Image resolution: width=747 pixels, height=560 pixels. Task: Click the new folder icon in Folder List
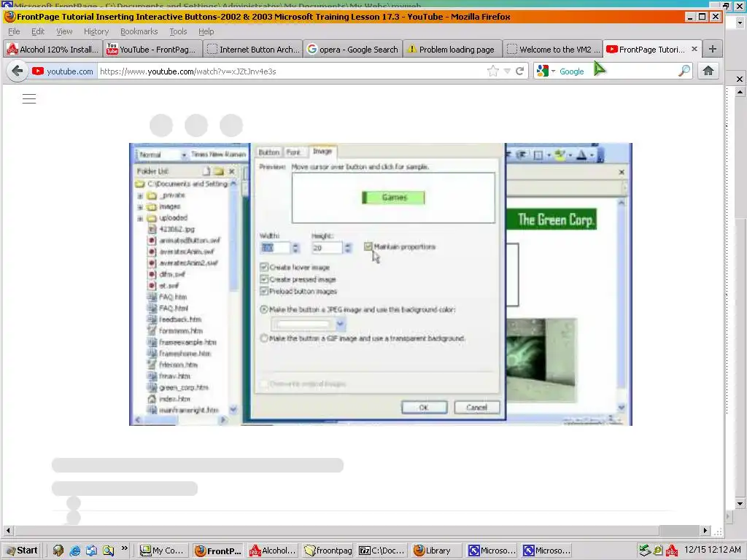click(219, 171)
